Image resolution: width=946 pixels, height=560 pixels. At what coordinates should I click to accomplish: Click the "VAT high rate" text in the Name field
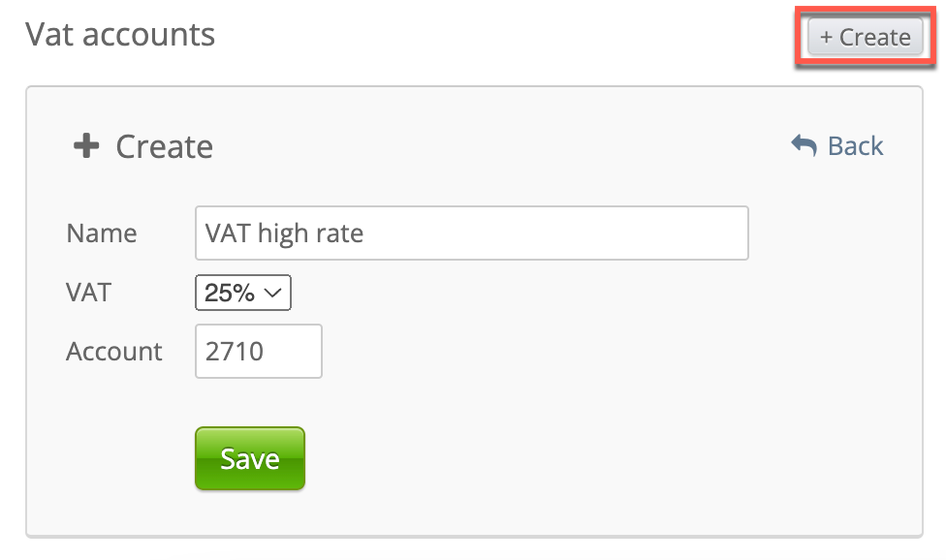point(284,233)
